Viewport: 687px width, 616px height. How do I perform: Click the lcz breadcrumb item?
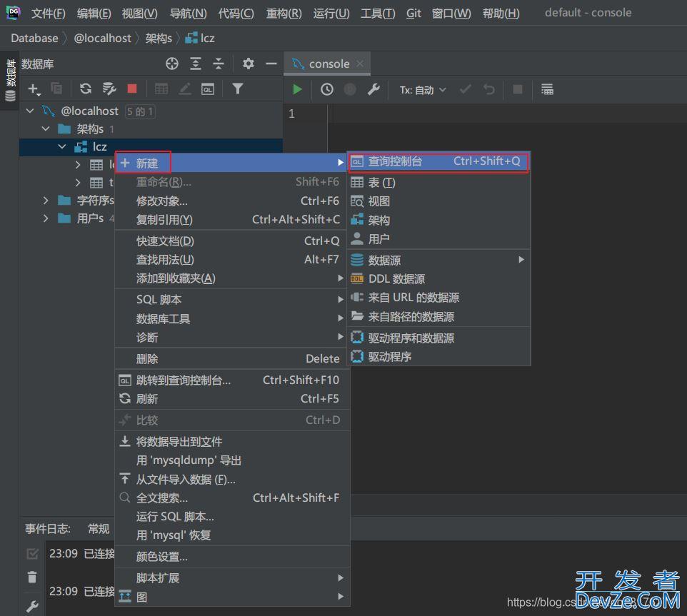tap(200, 39)
